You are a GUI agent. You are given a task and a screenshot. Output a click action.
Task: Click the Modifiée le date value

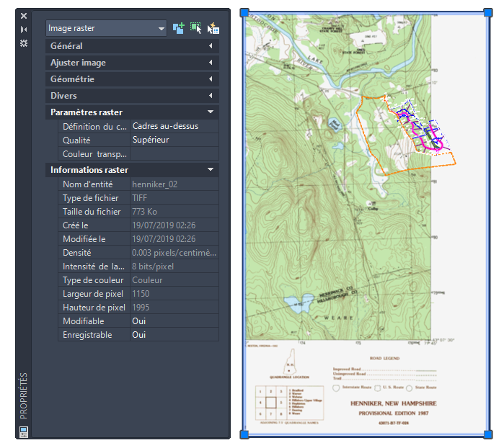tap(174, 239)
